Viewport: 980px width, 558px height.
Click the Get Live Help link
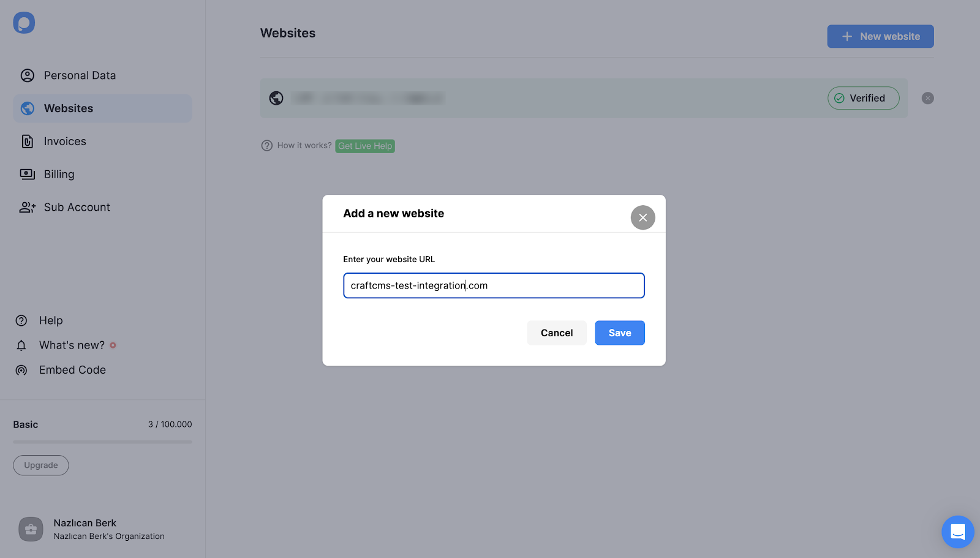point(365,146)
